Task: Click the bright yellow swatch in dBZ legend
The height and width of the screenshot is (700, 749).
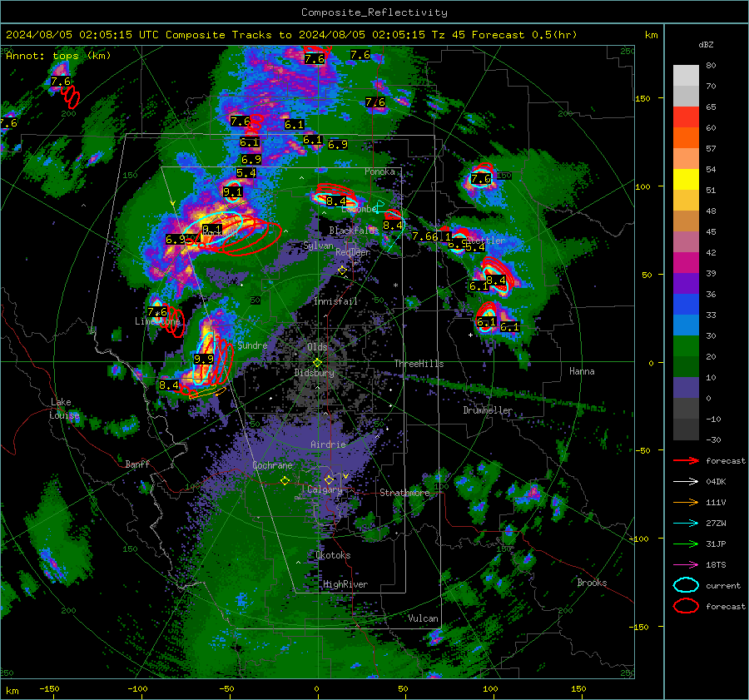Action: (x=686, y=180)
